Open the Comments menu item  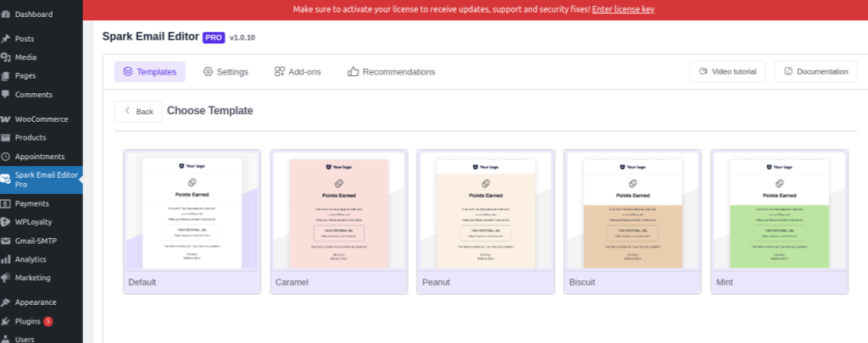(34, 95)
